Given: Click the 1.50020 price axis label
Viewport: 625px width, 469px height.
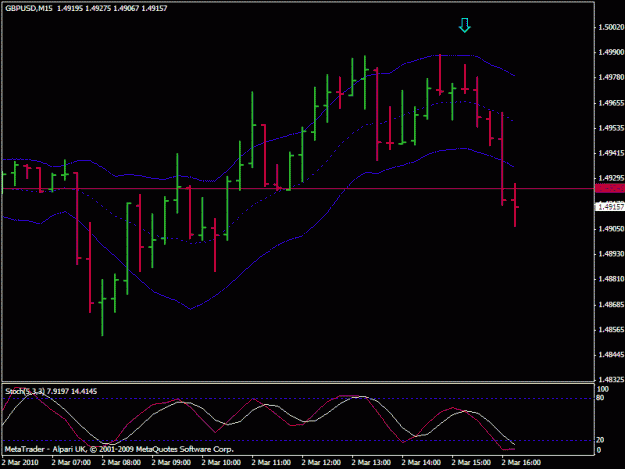Looking at the screenshot, I should (611, 27).
